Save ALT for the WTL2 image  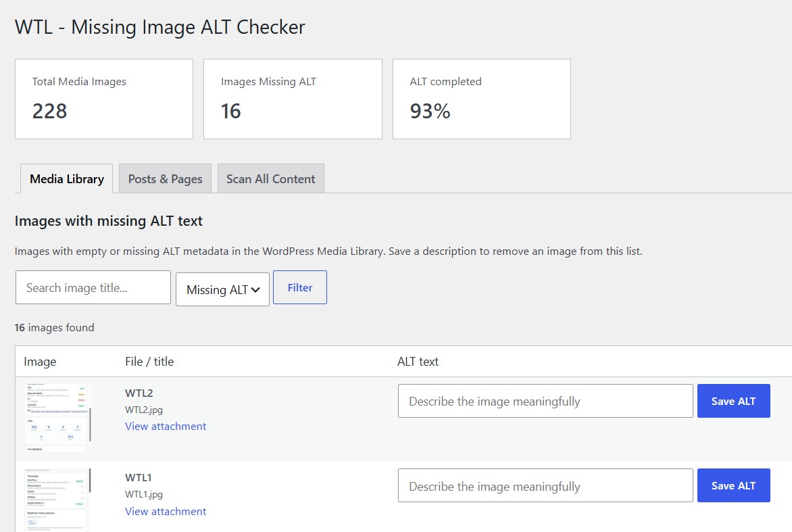point(733,401)
